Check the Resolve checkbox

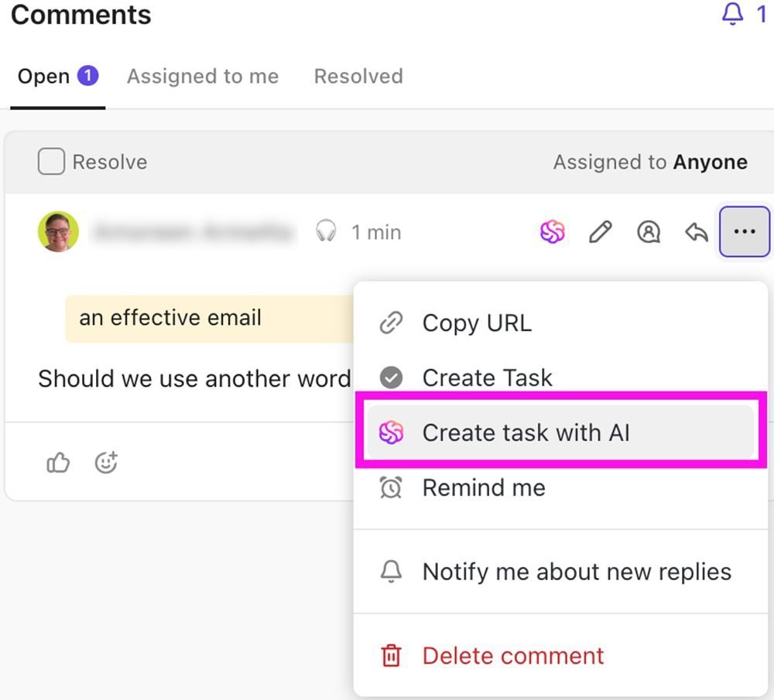click(51, 162)
